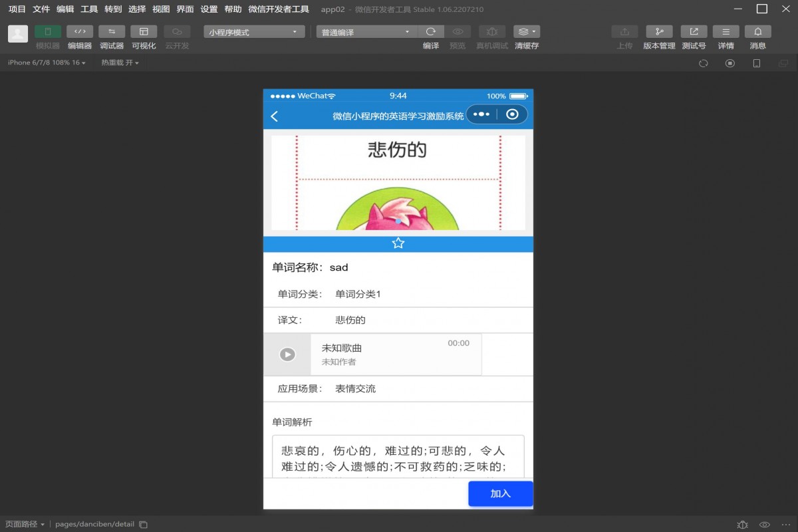Open the cloud development button
Screen dimensions: 798x532
[177, 31]
